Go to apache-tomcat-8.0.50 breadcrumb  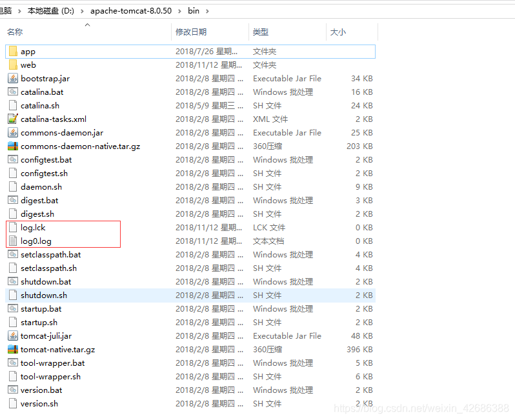131,11
